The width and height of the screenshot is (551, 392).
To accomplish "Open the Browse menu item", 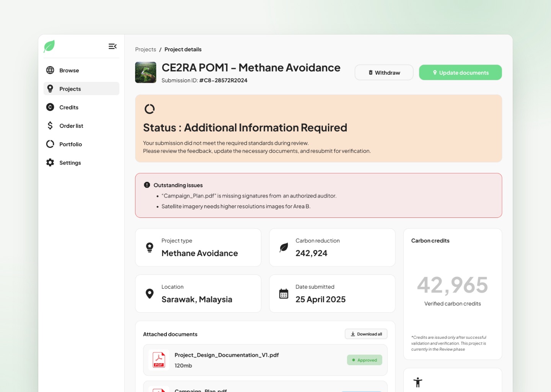I will (82, 70).
